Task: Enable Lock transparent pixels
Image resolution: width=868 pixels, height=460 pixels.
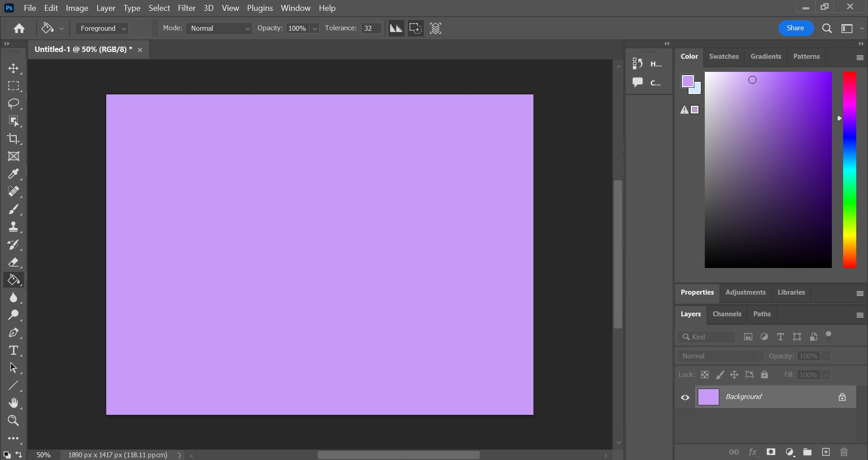Action: click(x=705, y=375)
